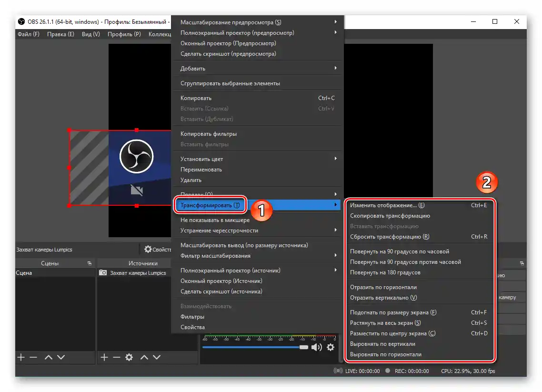Open source properties via the gear icon
This screenshot has width=542, height=392.
129,357
